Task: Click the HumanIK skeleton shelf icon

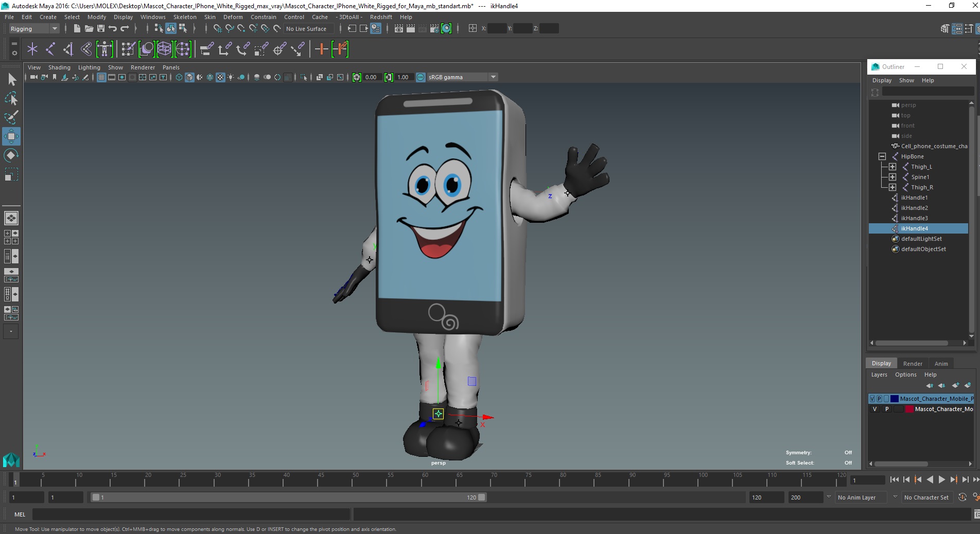Action: (104, 49)
